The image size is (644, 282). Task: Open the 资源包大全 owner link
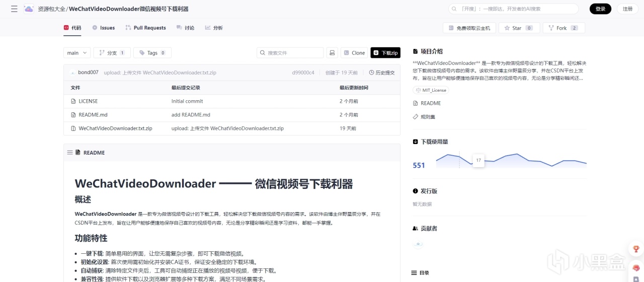tap(51, 9)
